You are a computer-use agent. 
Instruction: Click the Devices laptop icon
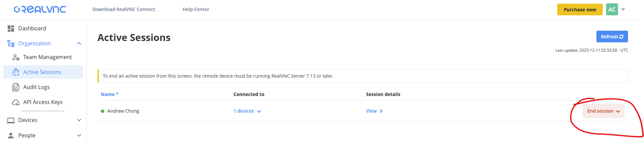click(x=11, y=120)
